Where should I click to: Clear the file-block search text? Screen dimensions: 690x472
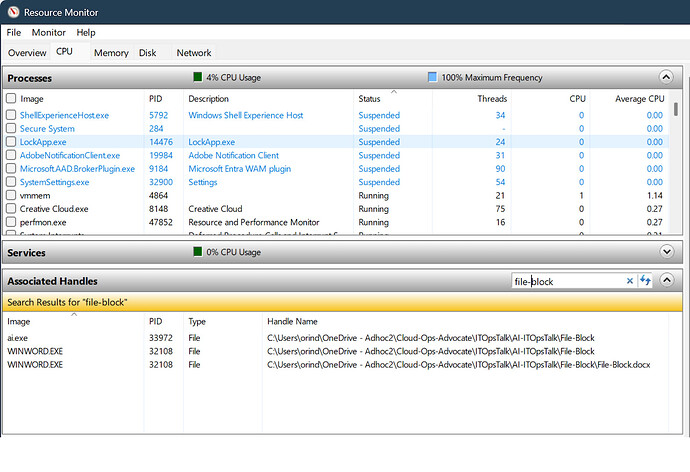coord(629,281)
